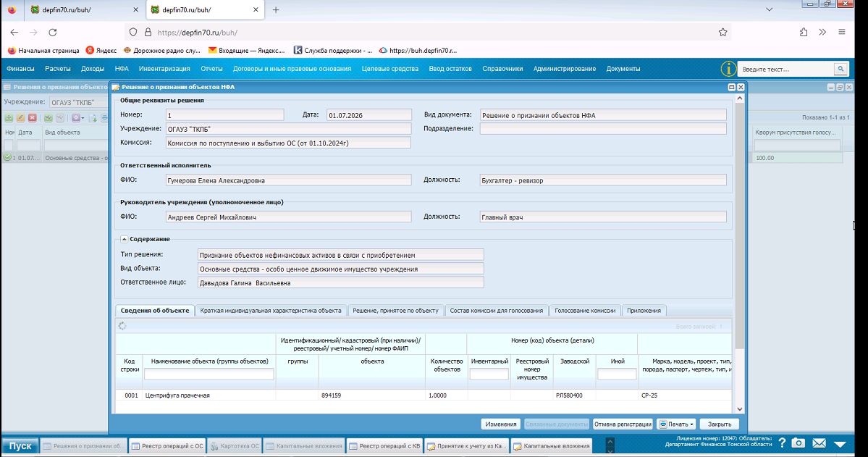
Task: Click more tools double-chevron icon
Action: point(822,32)
